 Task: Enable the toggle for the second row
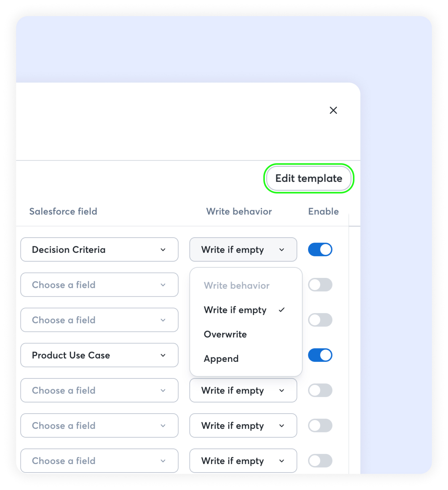click(320, 285)
